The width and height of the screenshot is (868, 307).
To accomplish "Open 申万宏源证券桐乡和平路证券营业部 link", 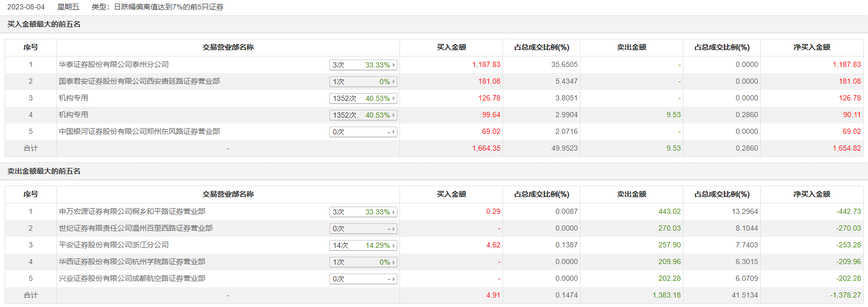I will pyautogui.click(x=132, y=211).
